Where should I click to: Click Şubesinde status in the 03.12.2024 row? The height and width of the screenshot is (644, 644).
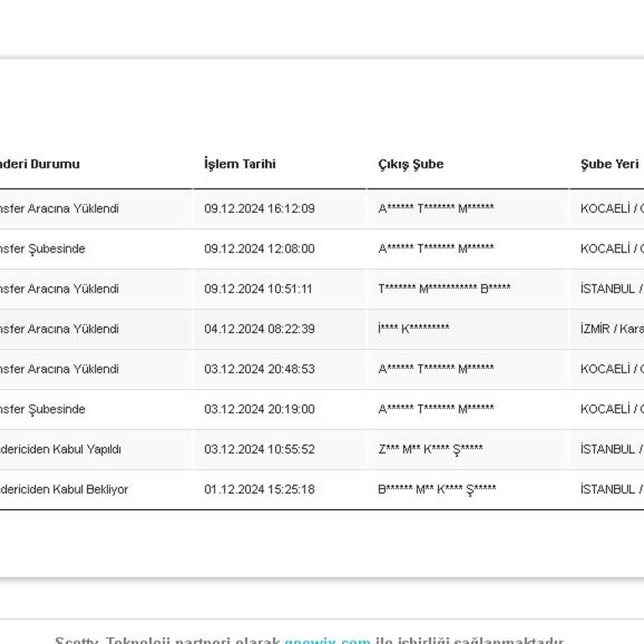(43, 409)
